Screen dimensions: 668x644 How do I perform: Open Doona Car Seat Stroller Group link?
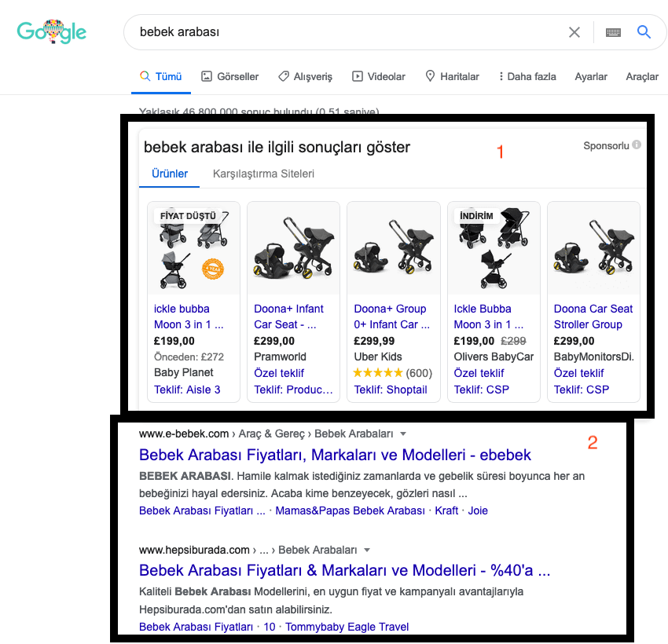[x=593, y=317]
